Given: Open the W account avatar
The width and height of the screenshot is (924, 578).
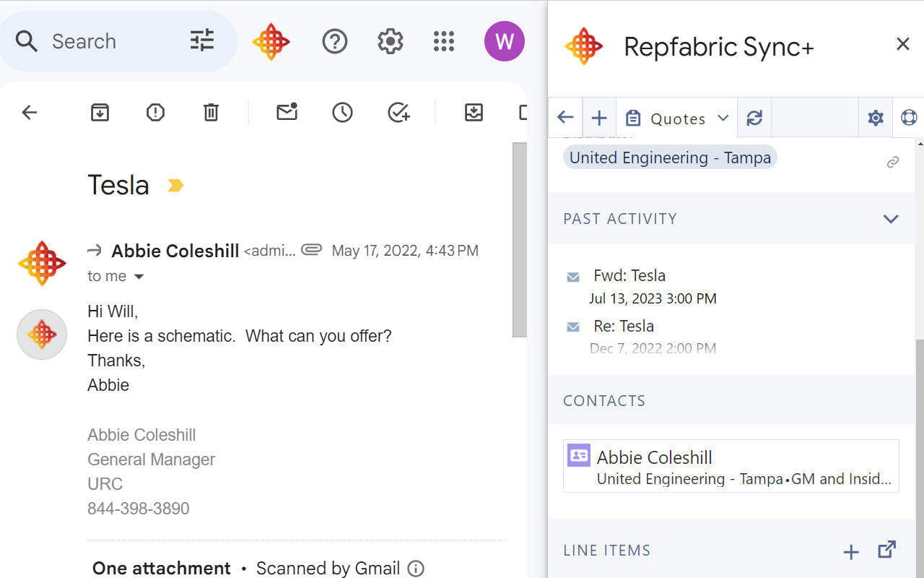Looking at the screenshot, I should (505, 41).
